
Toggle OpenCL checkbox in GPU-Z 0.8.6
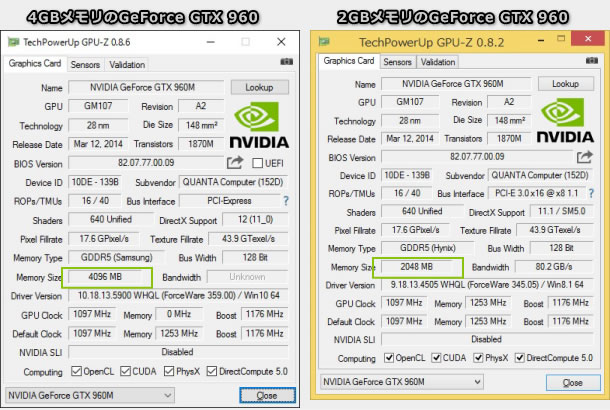[76, 371]
